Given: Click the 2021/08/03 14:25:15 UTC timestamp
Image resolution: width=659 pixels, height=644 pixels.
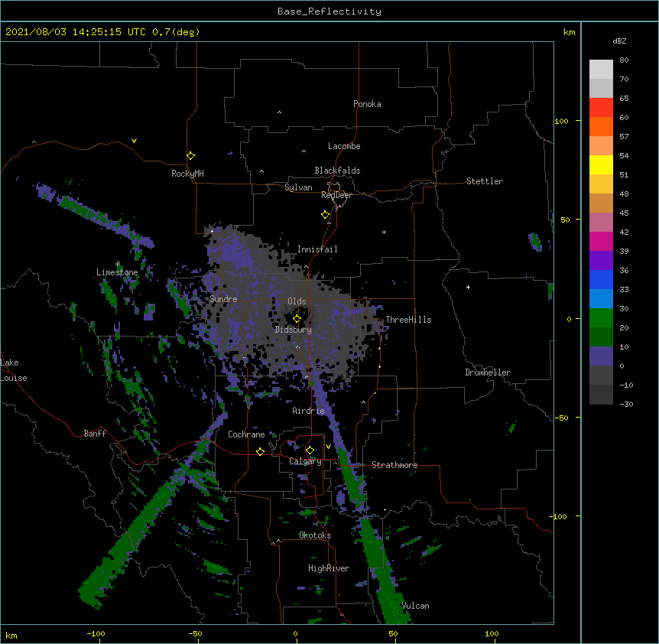Looking at the screenshot, I should 76,32.
